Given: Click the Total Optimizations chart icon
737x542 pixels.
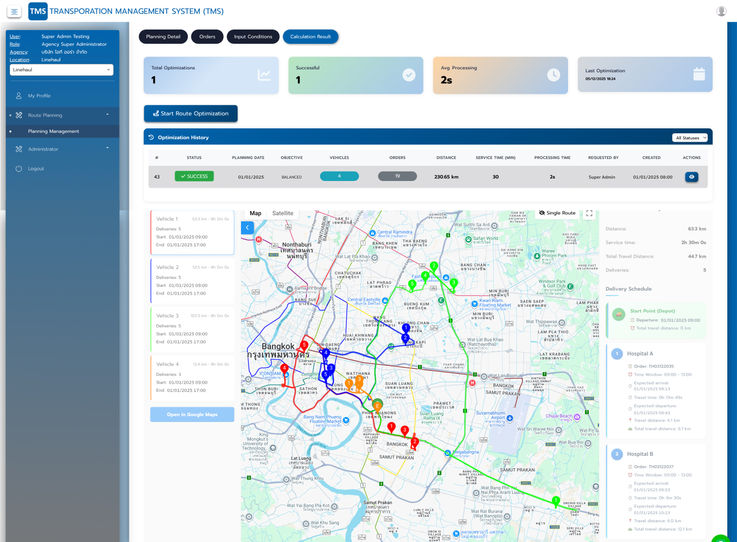Looking at the screenshot, I should click(x=264, y=75).
